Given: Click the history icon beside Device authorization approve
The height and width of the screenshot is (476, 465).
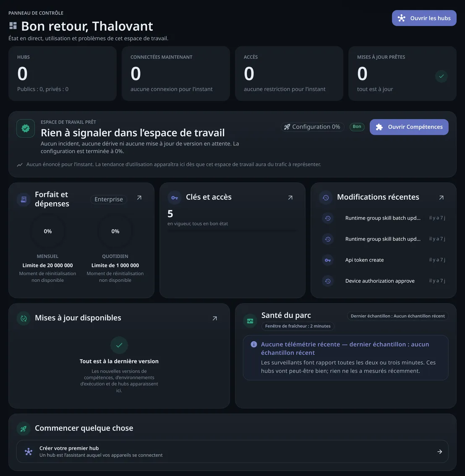Looking at the screenshot, I should (x=328, y=281).
